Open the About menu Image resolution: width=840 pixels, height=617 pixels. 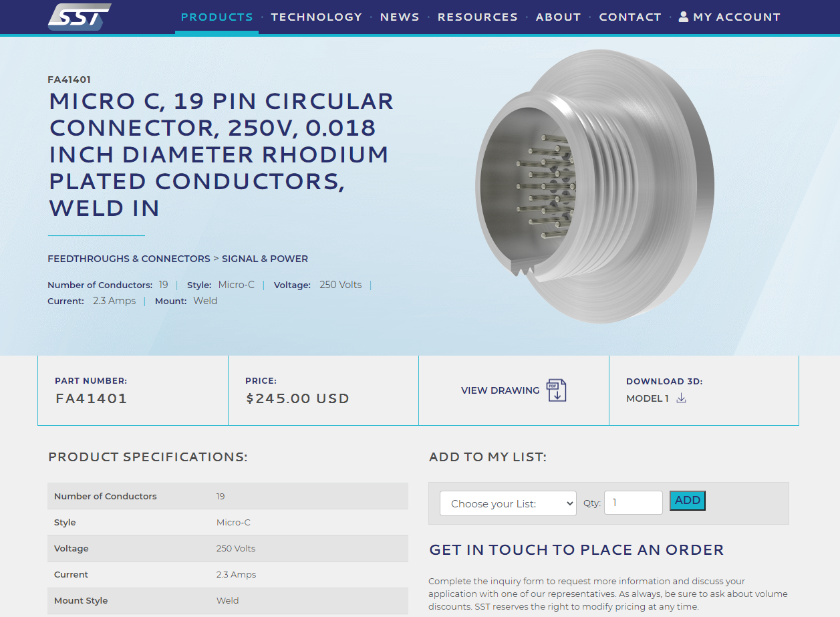pyautogui.click(x=558, y=17)
